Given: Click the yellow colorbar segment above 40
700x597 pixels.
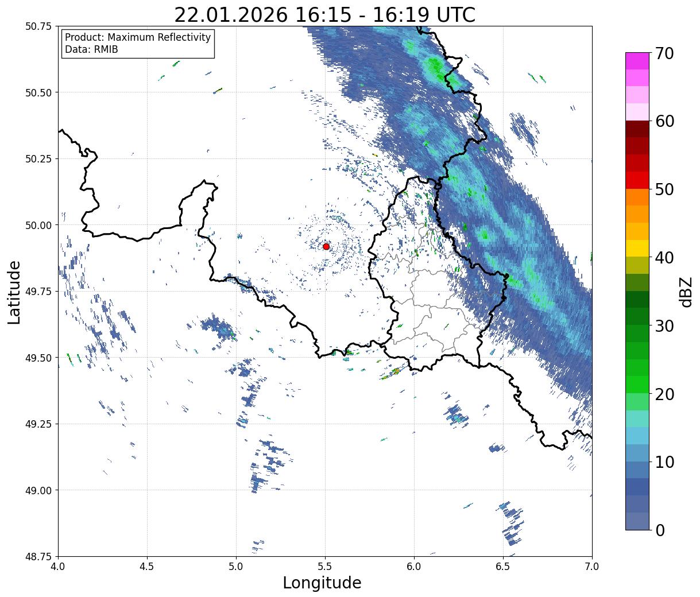Looking at the screenshot, I should coord(637,248).
